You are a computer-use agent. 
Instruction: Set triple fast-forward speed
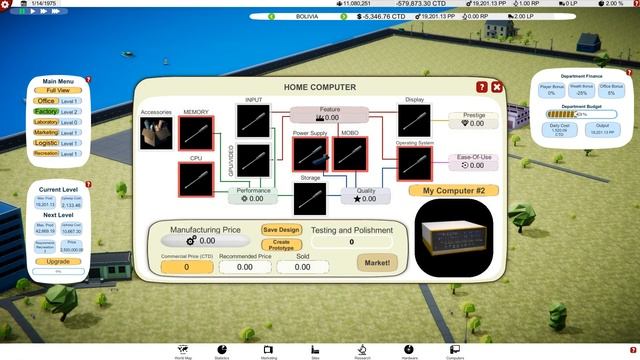point(56,11)
